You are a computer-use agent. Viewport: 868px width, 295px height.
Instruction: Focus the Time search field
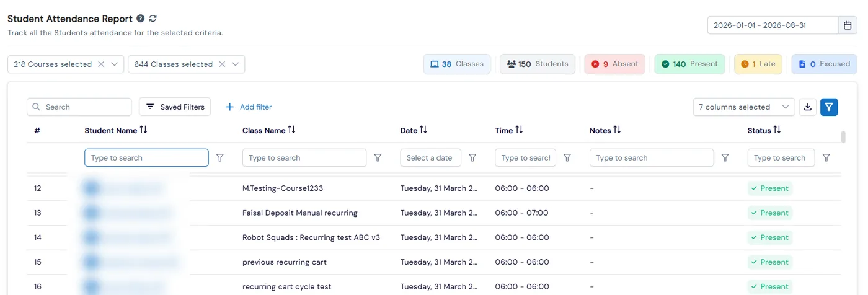coord(525,158)
